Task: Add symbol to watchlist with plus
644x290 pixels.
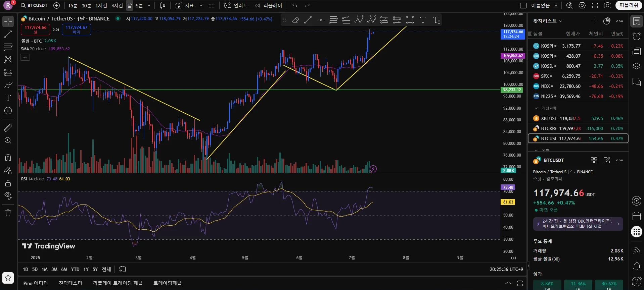Action: click(594, 21)
